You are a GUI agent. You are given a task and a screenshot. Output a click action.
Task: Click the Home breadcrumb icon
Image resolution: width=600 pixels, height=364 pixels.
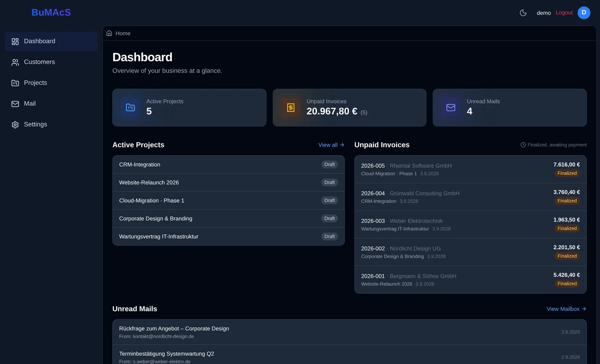click(109, 33)
